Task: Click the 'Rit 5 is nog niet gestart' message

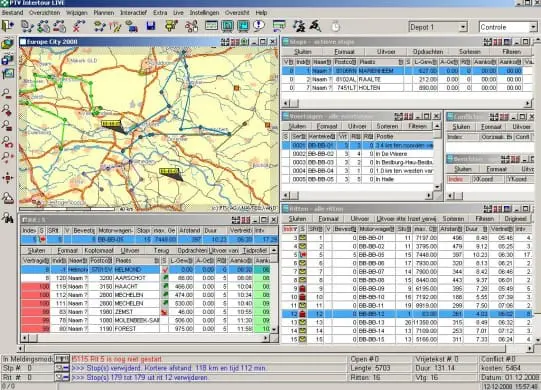Action: click(x=118, y=359)
